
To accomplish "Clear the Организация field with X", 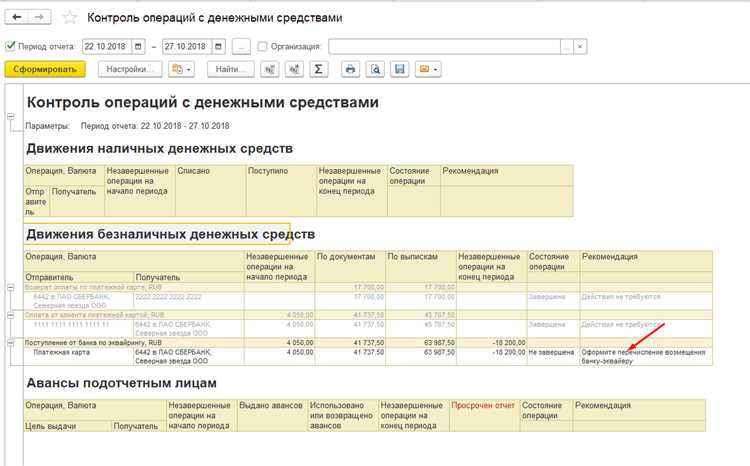I will (x=580, y=46).
